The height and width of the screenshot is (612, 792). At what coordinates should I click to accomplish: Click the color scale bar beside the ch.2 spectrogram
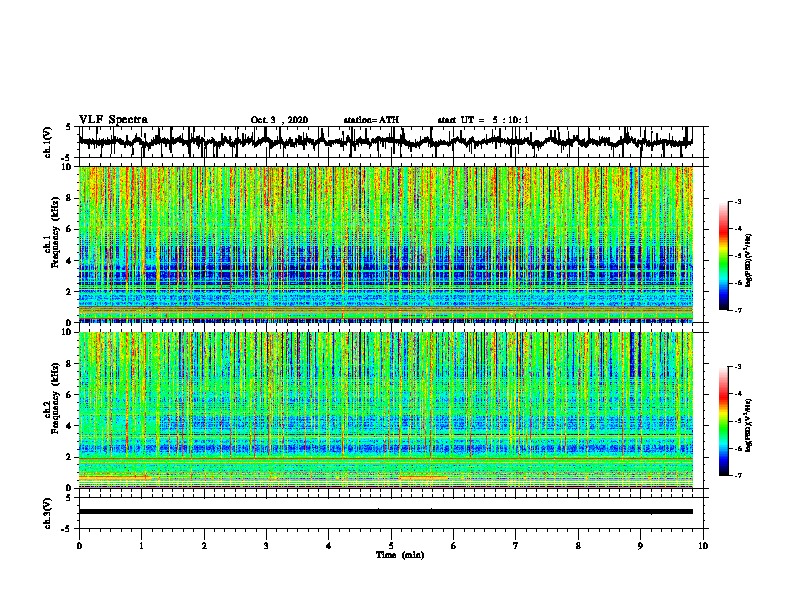(x=724, y=421)
